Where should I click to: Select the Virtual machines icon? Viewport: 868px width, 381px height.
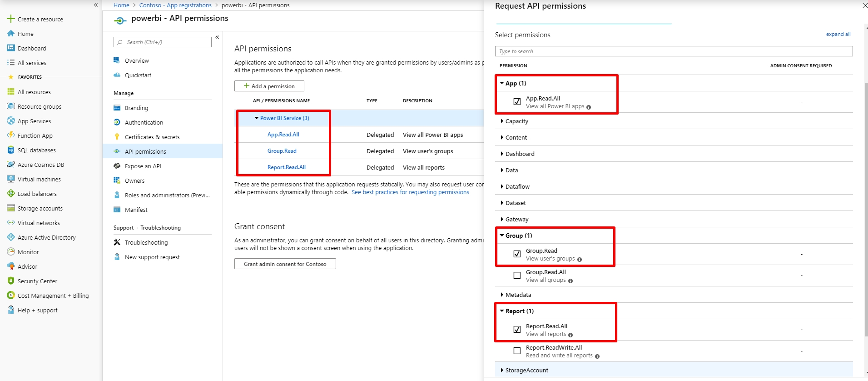point(11,179)
